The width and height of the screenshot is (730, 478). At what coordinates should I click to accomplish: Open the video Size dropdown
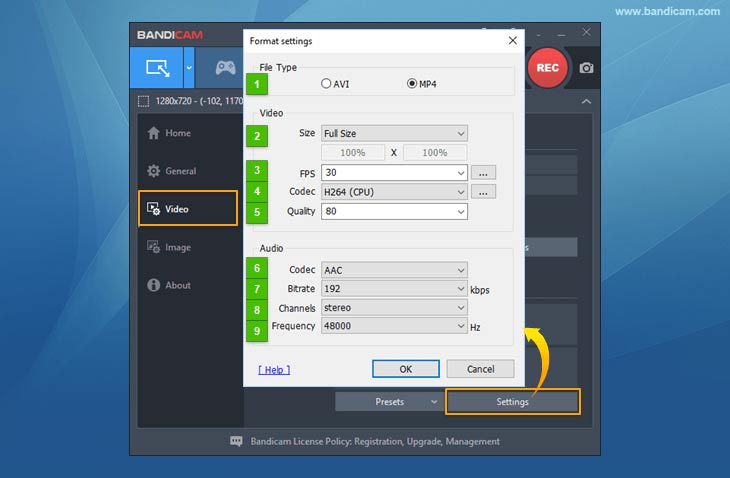pyautogui.click(x=394, y=134)
